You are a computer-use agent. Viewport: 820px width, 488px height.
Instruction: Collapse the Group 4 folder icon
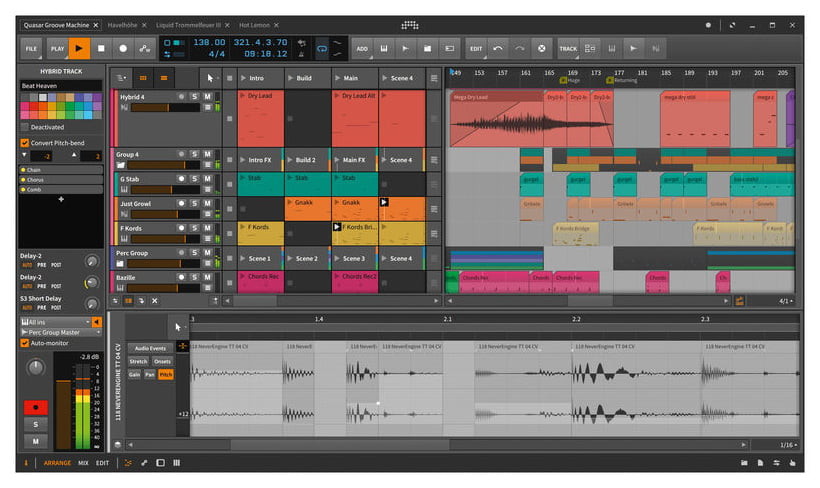pos(121,165)
